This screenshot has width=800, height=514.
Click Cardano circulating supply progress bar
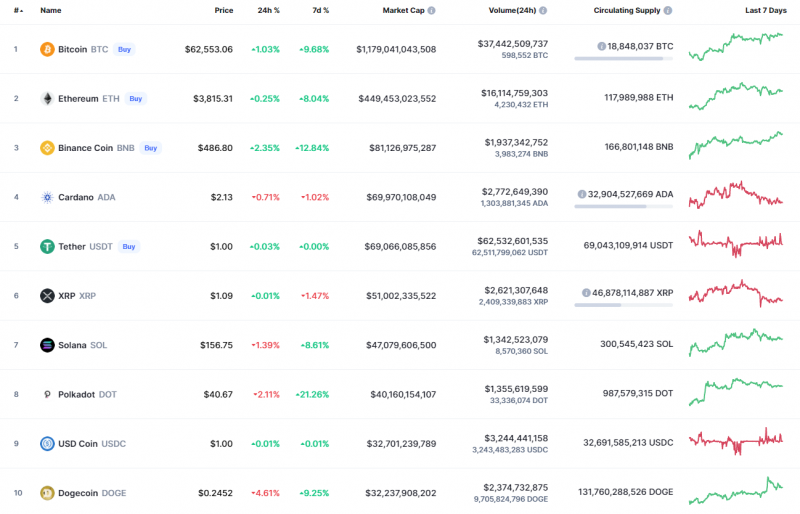click(623, 207)
